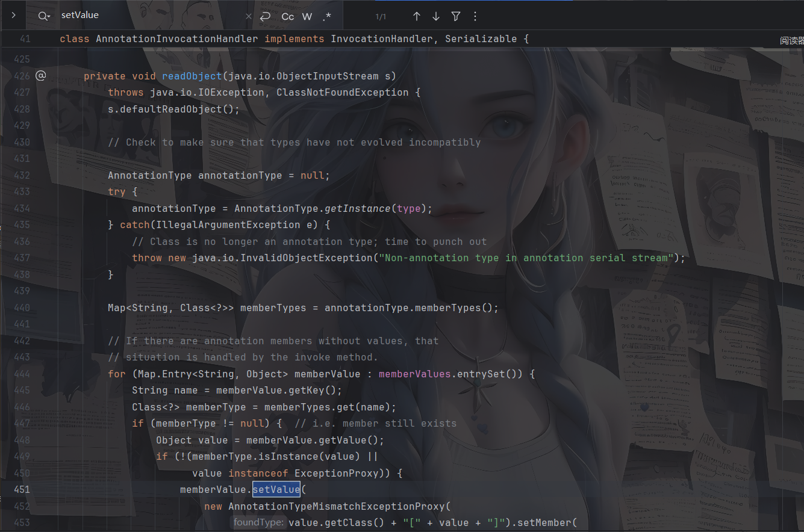
Task: Open the search history dropdown
Action: tap(44, 16)
